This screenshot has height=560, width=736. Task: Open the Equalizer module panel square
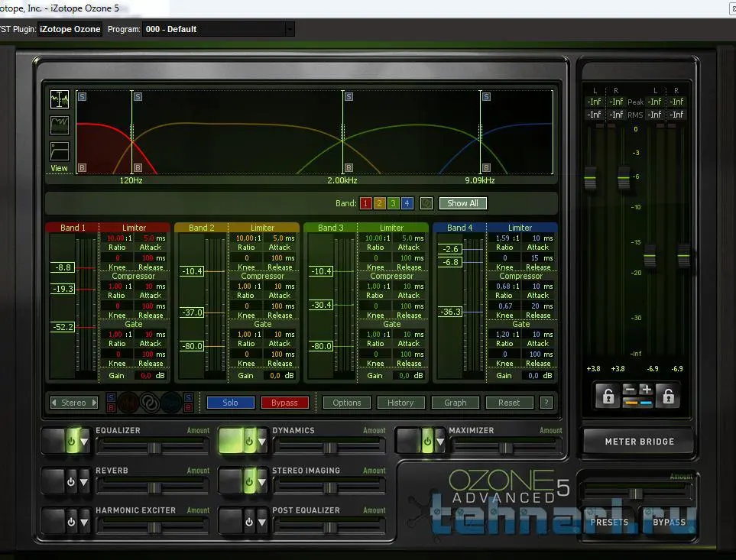pyautogui.click(x=53, y=442)
